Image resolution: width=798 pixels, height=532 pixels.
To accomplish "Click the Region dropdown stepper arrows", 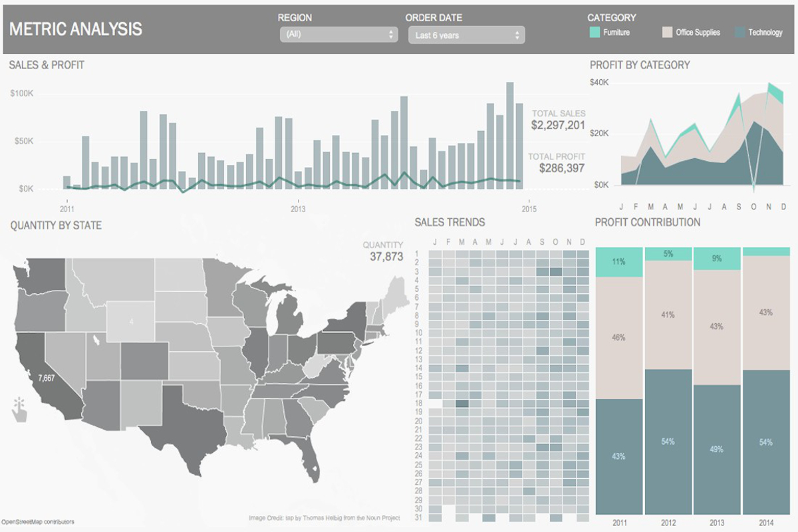I will tap(391, 35).
